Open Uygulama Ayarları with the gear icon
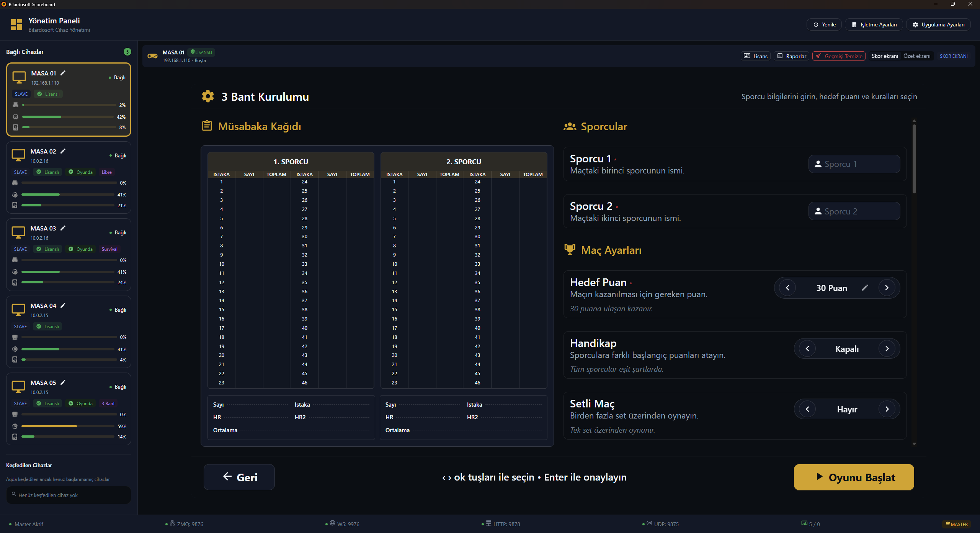 pyautogui.click(x=938, y=25)
